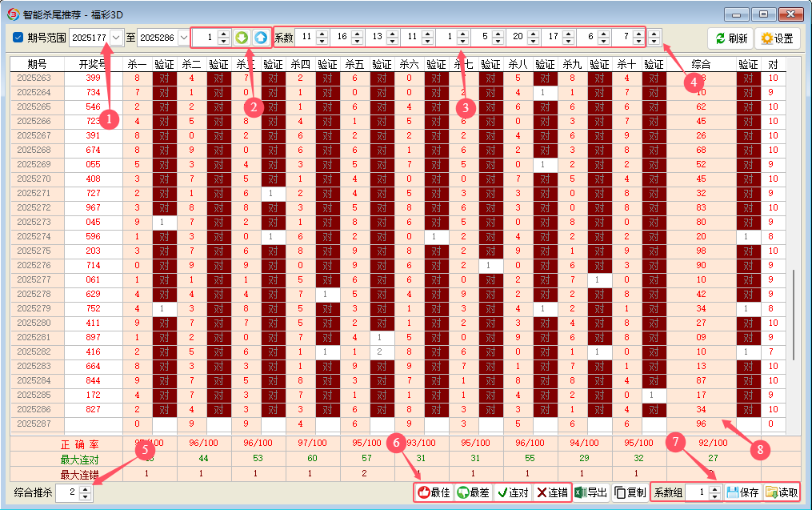This screenshot has height=510, width=812.
Task: Click the 刷新 refresh button
Action: [730, 38]
